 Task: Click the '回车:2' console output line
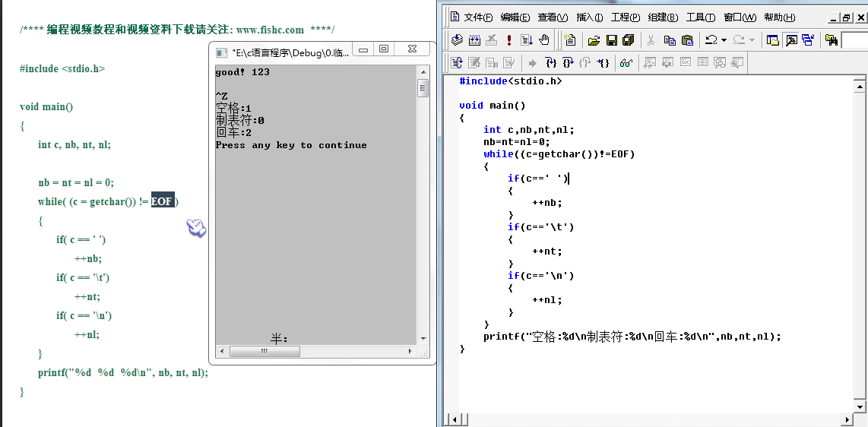click(233, 133)
